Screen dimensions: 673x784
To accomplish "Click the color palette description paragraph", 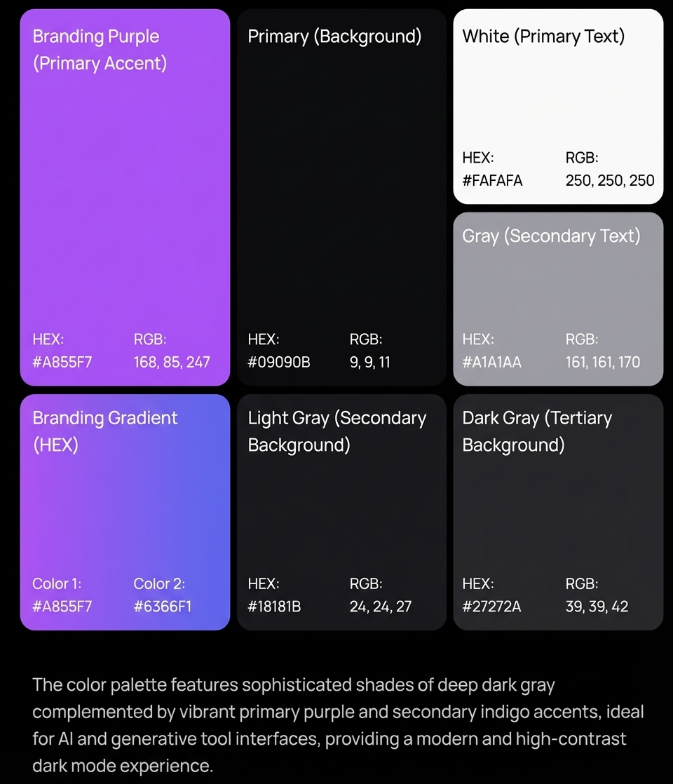I will tap(338, 725).
